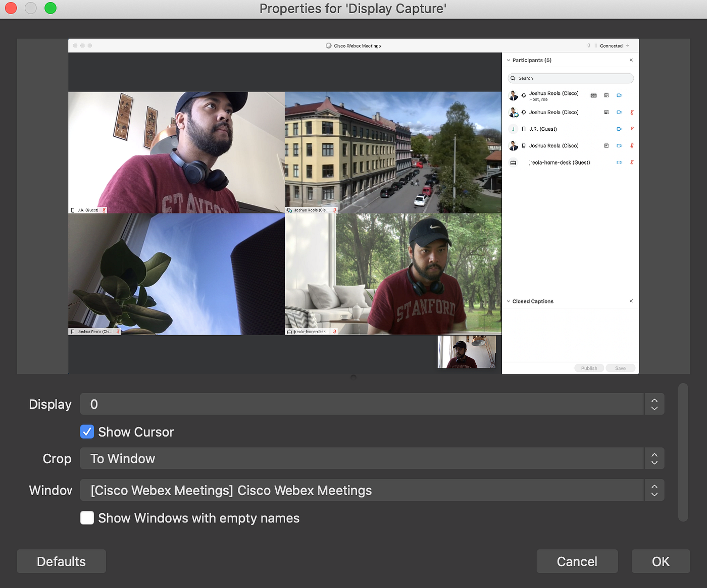Image resolution: width=707 pixels, height=588 pixels.
Task: Close the Closed Captions panel
Action: (x=631, y=301)
